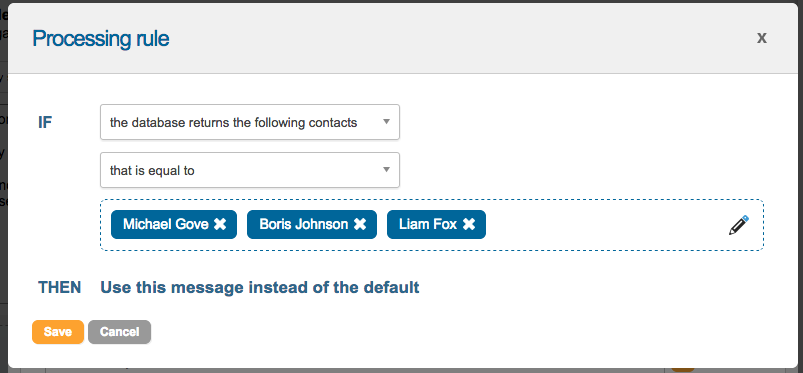Remove the Liam Fox contact tag
The height and width of the screenshot is (373, 803).
(469, 224)
